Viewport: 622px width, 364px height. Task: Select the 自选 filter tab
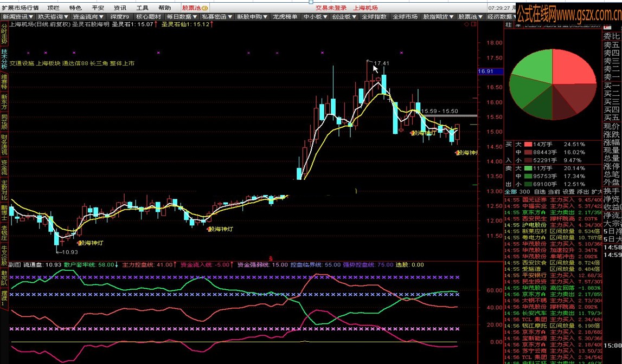click(540, 192)
